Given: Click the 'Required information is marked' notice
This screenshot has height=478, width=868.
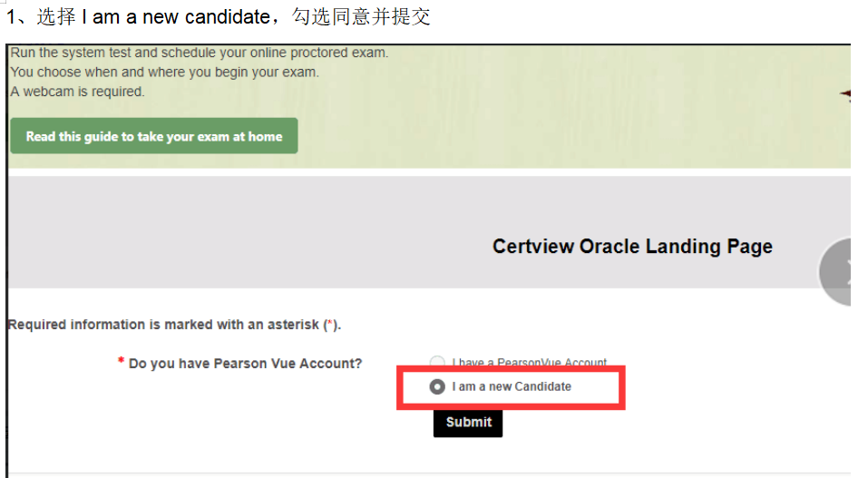Looking at the screenshot, I should coord(163,325).
